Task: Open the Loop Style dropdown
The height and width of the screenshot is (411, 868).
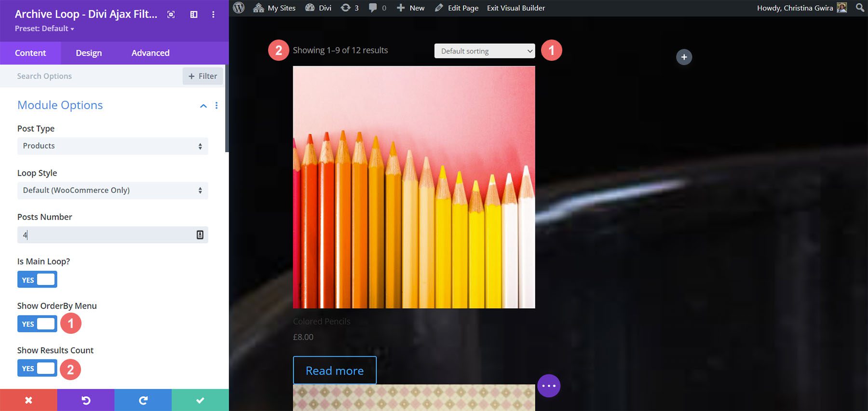Action: coord(113,191)
